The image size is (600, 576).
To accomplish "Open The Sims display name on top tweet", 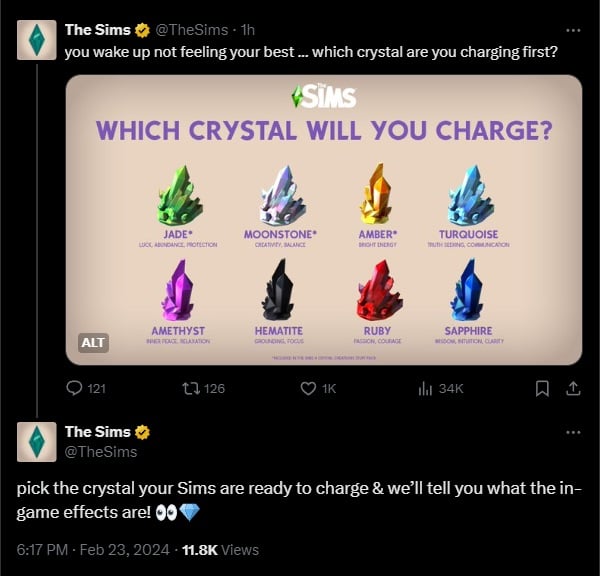I will click(x=97, y=30).
